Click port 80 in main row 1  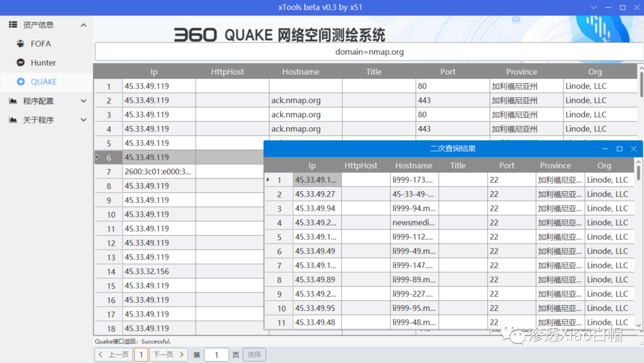[x=422, y=86]
